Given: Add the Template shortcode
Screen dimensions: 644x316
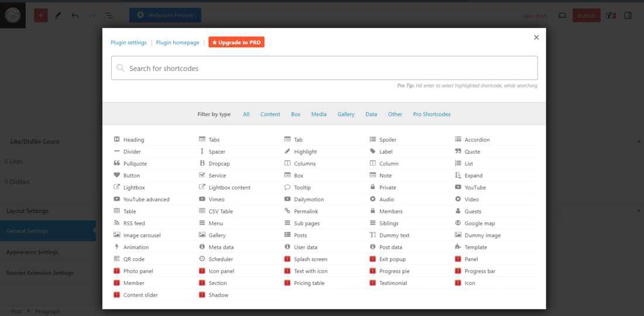Looking at the screenshot, I should tap(471, 246).
